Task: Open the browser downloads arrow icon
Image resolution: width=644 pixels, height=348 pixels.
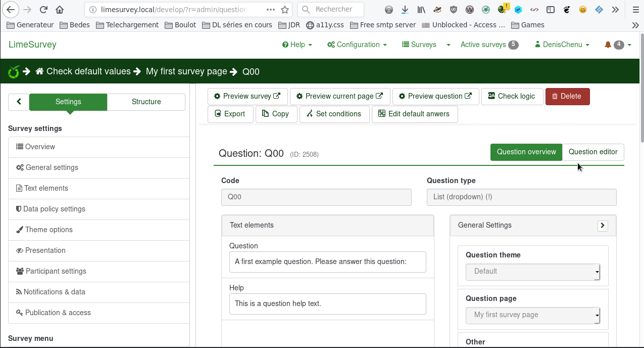Action: pos(405,10)
